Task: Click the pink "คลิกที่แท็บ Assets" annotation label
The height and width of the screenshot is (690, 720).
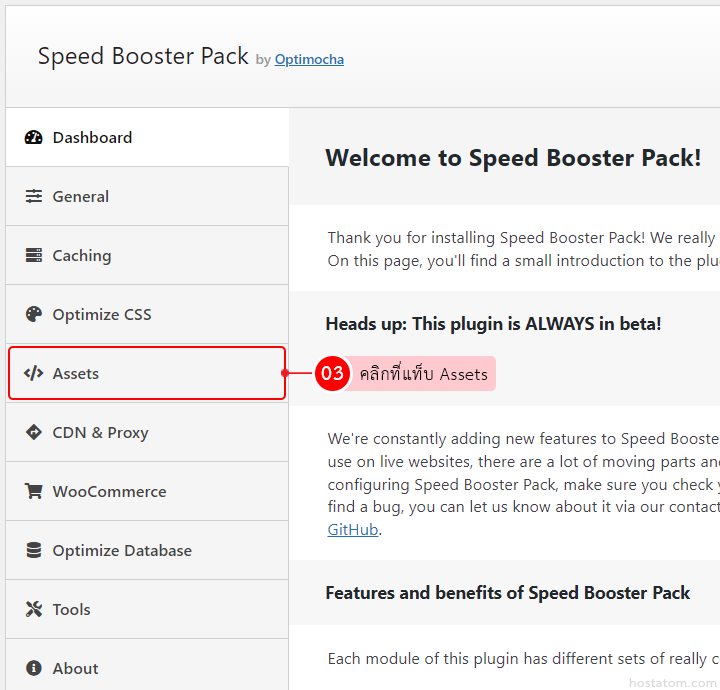Action: click(424, 374)
